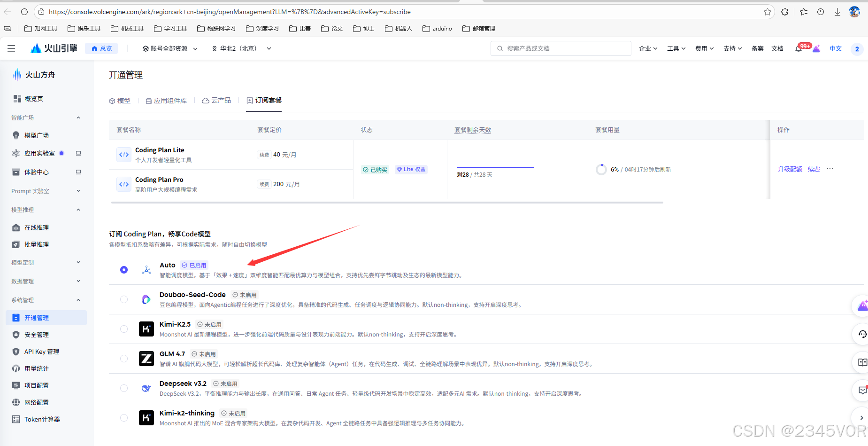
Task: Click the 概览页 sidebar icon
Action: click(17, 99)
